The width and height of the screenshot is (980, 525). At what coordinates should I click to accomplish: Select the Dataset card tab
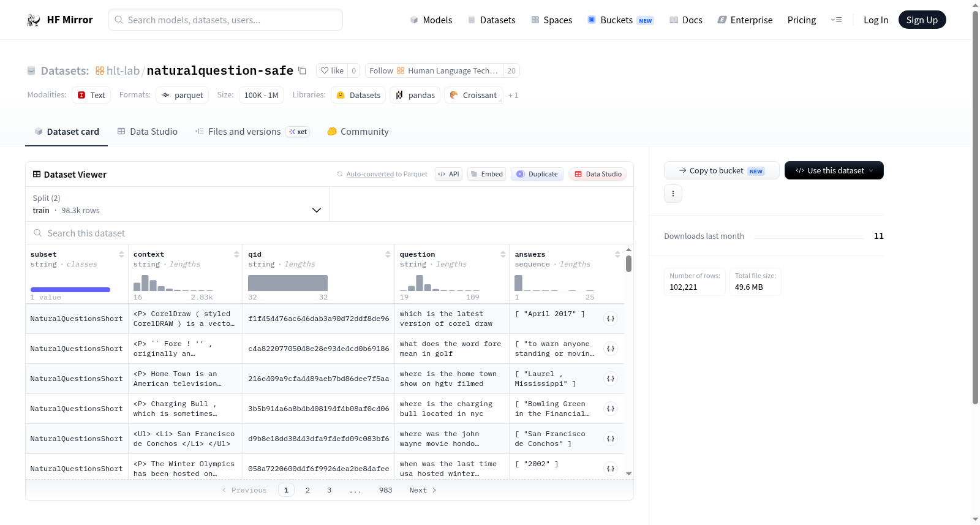(66, 131)
